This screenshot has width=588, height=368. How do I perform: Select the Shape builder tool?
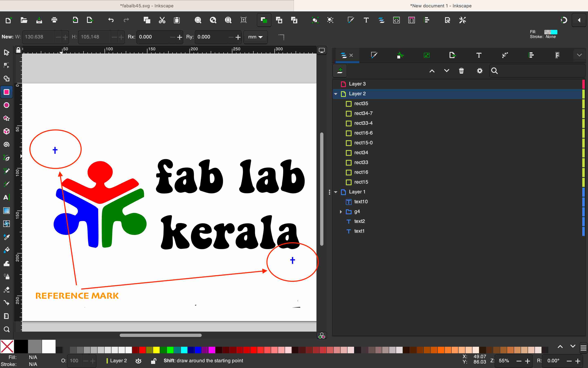7,79
